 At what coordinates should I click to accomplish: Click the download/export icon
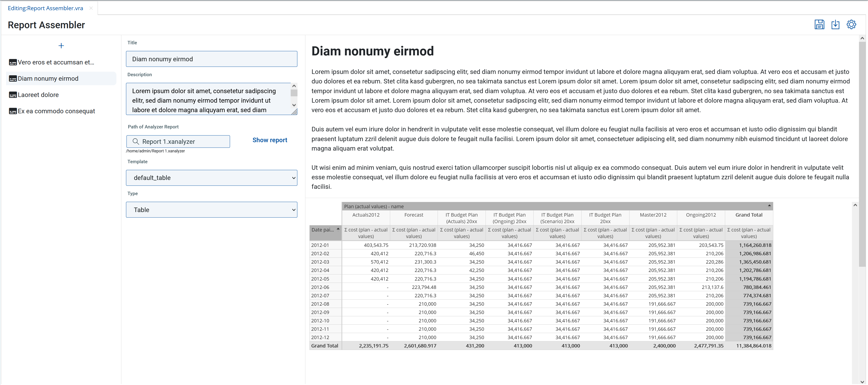point(835,25)
